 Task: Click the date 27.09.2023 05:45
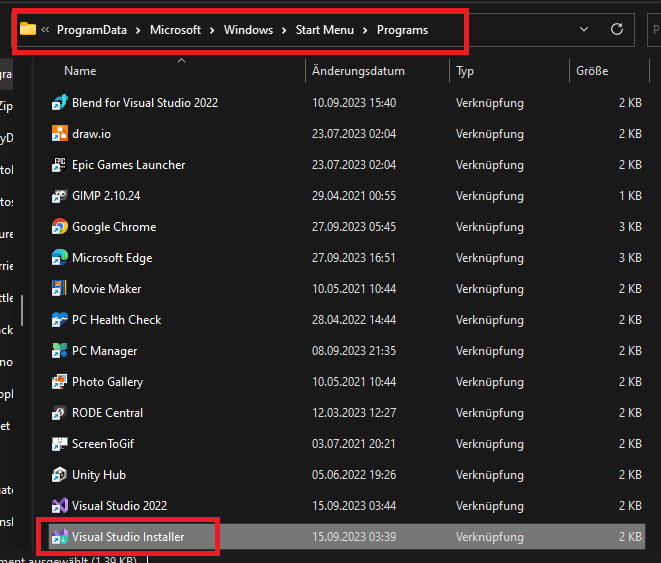point(354,227)
